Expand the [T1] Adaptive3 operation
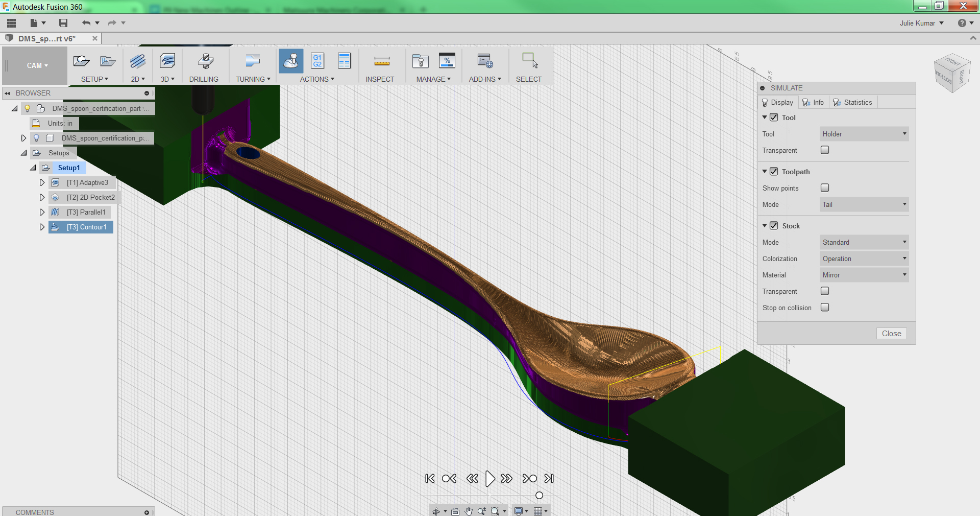The width and height of the screenshot is (980, 516). (x=42, y=182)
